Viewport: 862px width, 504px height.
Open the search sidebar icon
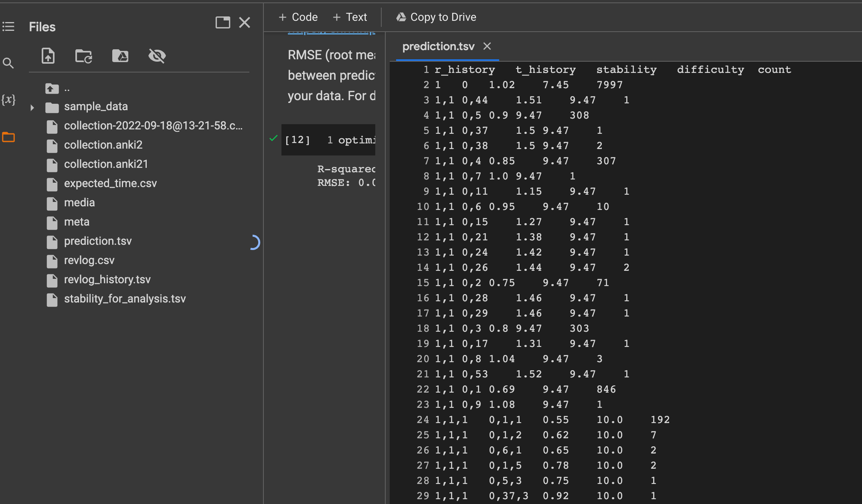coord(8,63)
